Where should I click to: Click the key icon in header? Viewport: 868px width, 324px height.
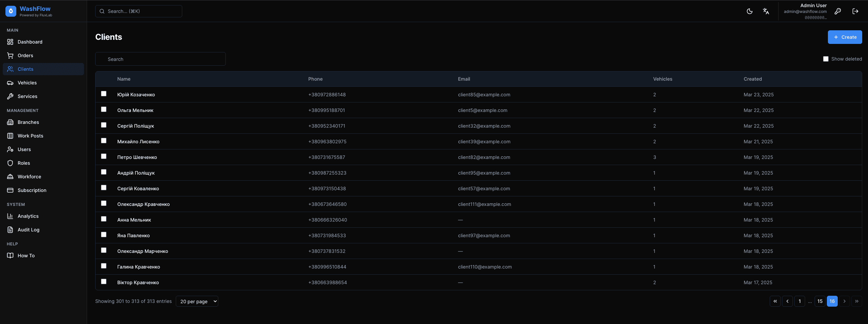pos(838,11)
